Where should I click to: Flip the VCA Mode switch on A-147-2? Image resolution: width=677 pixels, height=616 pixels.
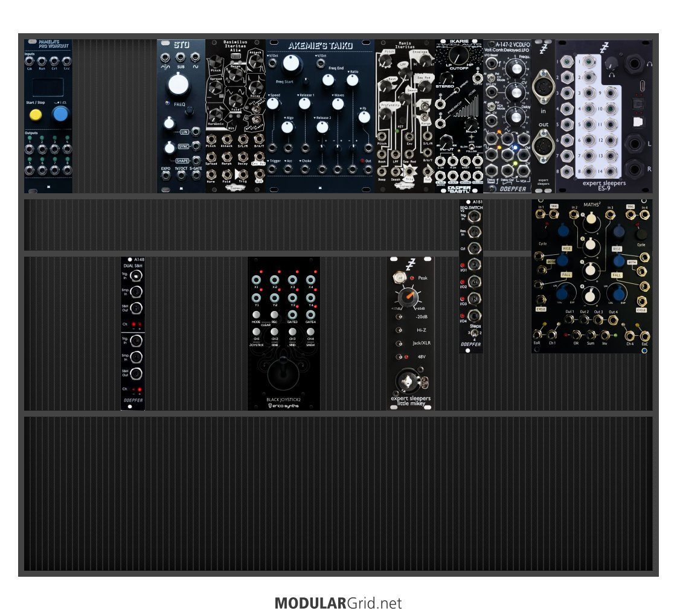[x=491, y=105]
